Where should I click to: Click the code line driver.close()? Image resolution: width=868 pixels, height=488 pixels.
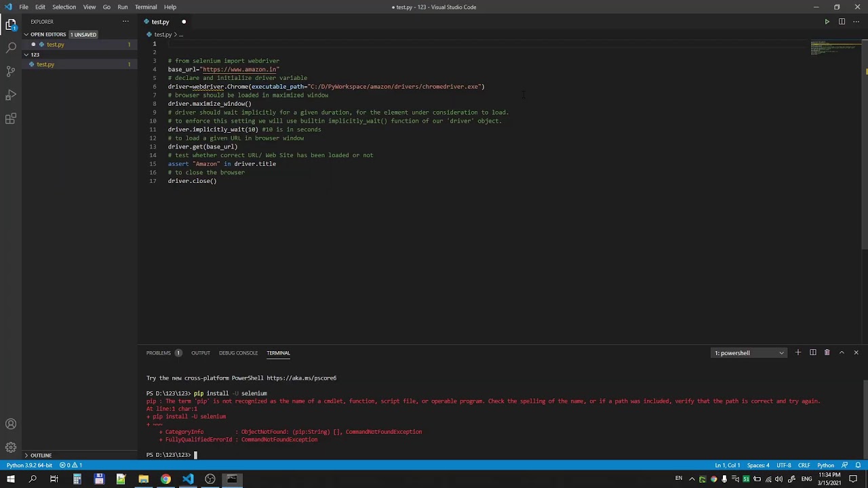(193, 181)
